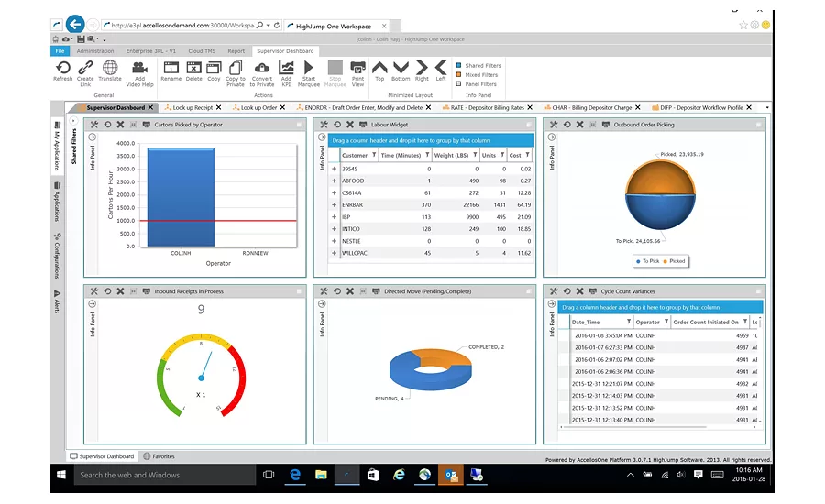The width and height of the screenshot is (825, 504).
Task: Expand Info Panel of Cartons Picked widget
Action: tap(92, 137)
